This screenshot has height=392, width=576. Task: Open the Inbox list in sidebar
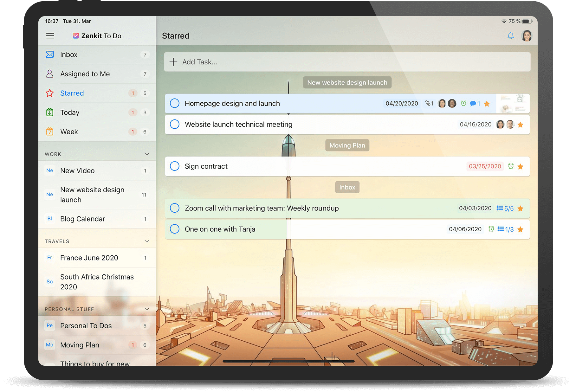point(69,55)
